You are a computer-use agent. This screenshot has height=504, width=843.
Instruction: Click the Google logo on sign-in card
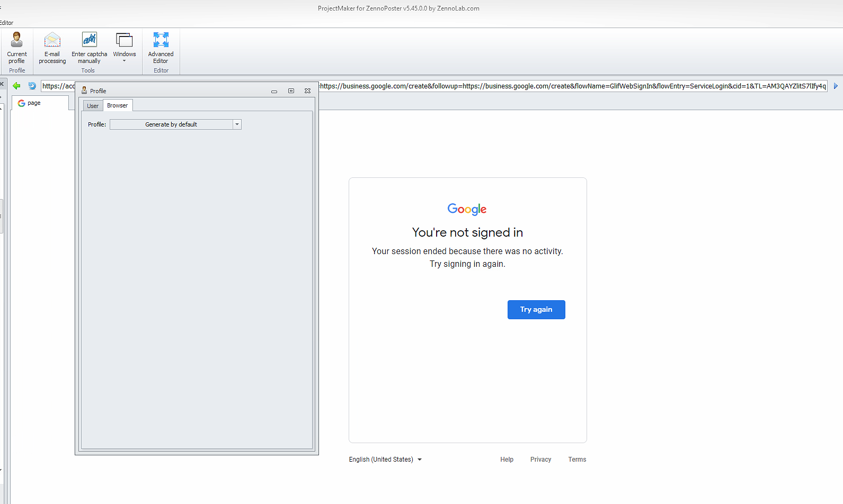[x=467, y=209]
